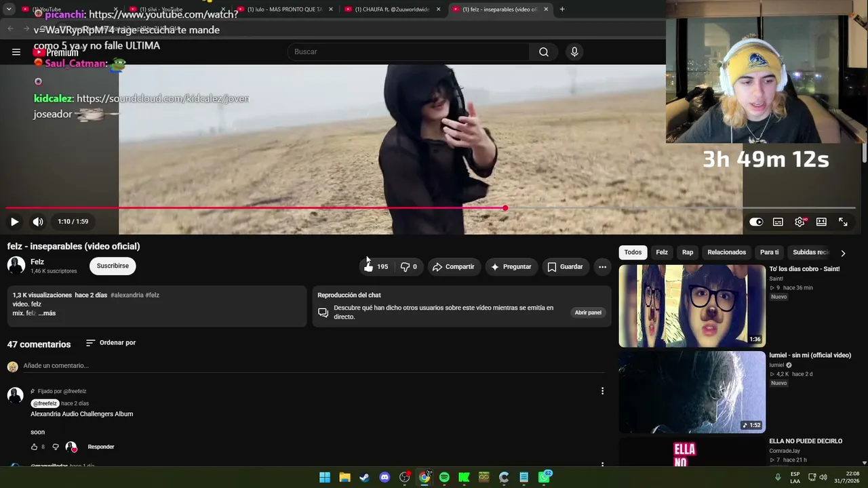
Task: Switch to the lulo - MAS PRONTO browser tab
Action: point(285,9)
